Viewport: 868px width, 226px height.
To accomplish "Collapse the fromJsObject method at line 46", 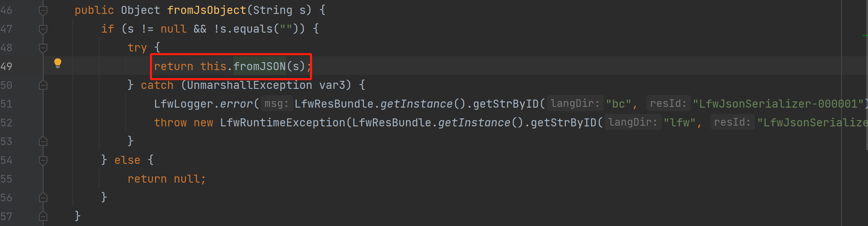I will pos(43,11).
